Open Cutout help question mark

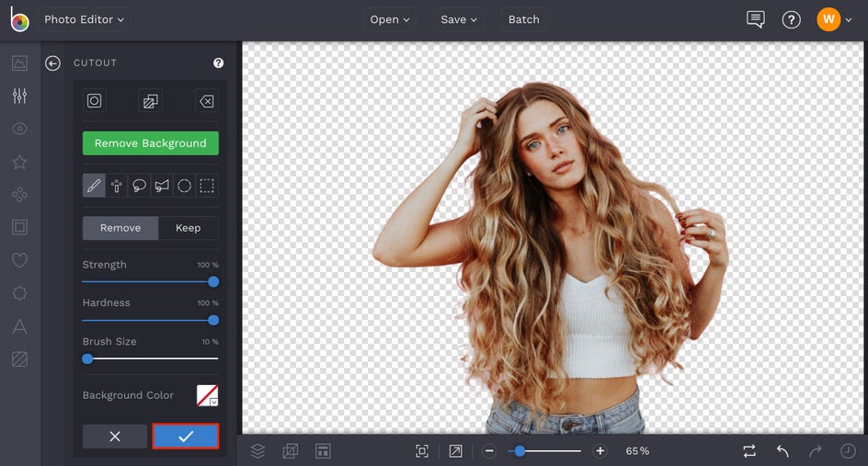219,63
